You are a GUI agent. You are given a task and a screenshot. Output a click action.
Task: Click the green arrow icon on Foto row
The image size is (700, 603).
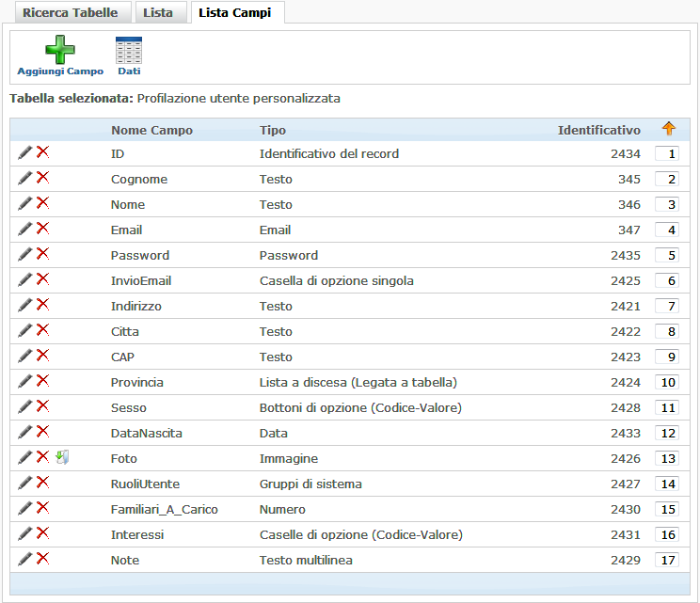click(62, 457)
